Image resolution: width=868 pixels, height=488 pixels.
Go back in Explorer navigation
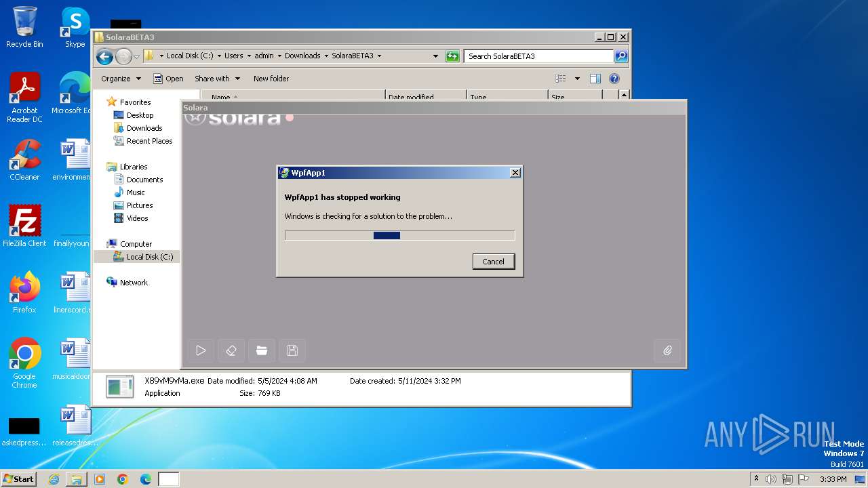[104, 56]
